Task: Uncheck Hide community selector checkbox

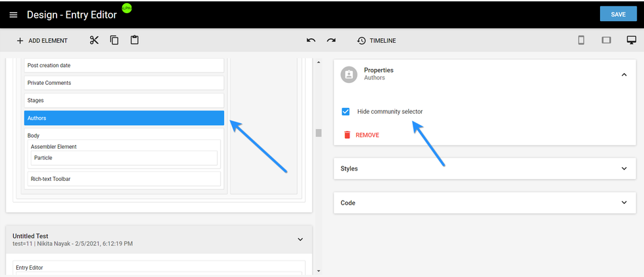Action: pos(346,112)
